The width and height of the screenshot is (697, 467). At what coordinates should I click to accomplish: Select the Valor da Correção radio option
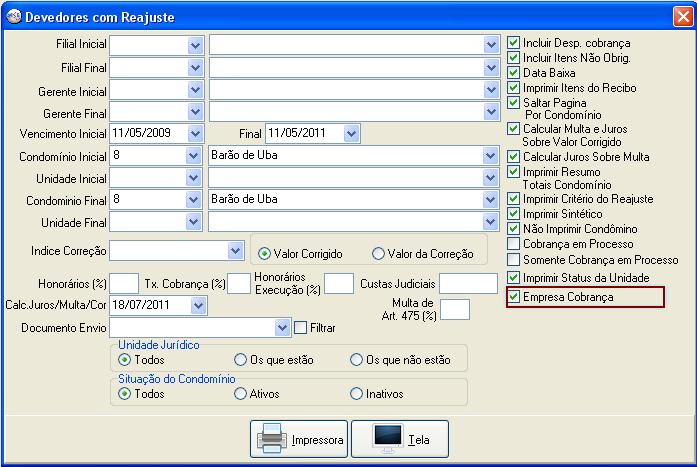coord(378,253)
